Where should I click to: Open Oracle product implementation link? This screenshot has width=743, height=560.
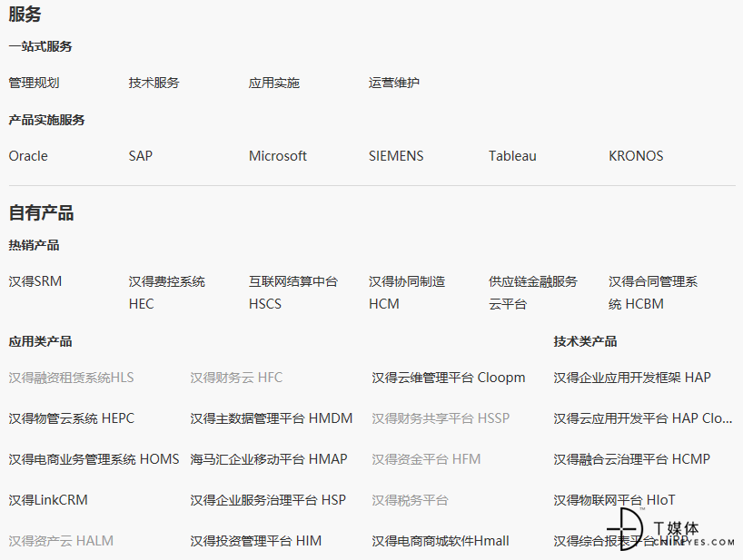pos(28,156)
